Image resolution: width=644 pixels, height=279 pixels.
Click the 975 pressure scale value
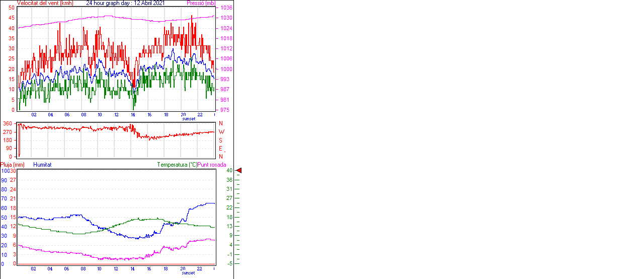(224, 110)
